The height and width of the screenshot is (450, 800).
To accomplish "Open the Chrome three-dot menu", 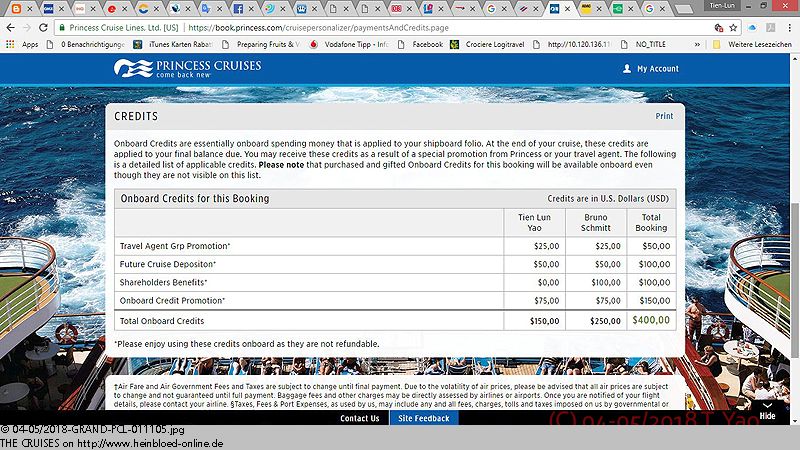I will tap(790, 28).
